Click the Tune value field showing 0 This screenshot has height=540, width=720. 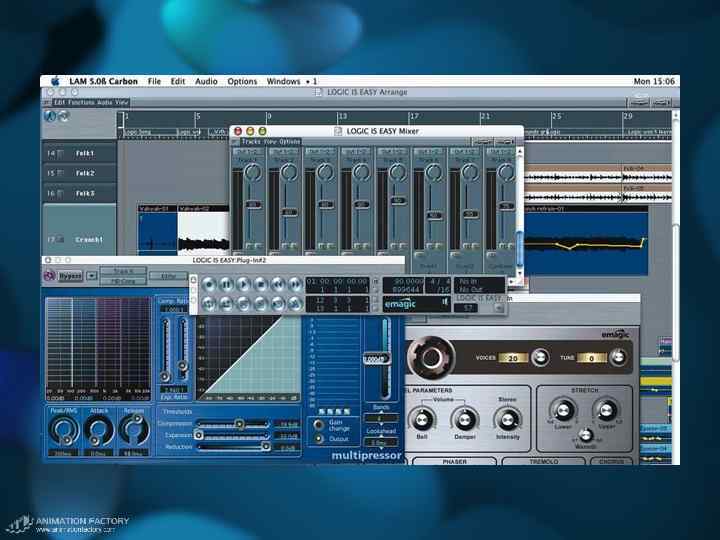tap(591, 358)
